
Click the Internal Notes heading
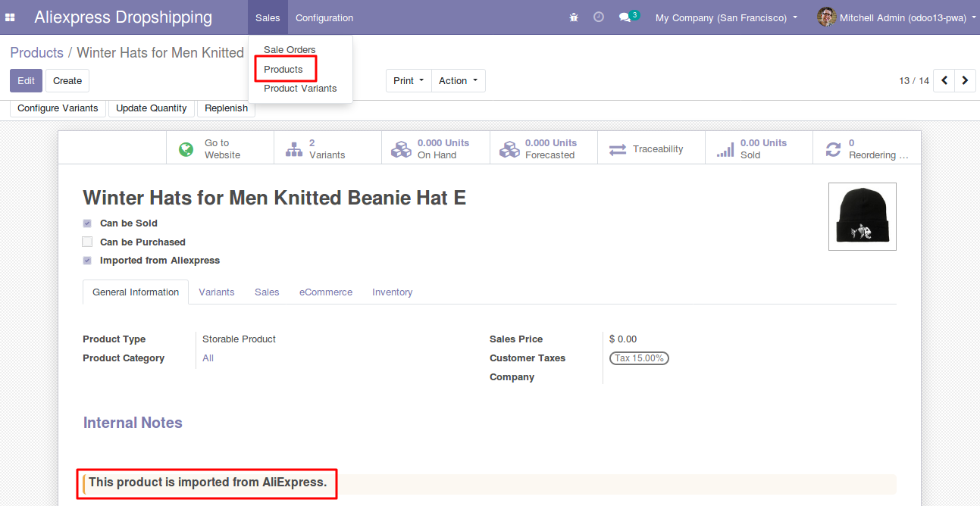[x=133, y=423]
